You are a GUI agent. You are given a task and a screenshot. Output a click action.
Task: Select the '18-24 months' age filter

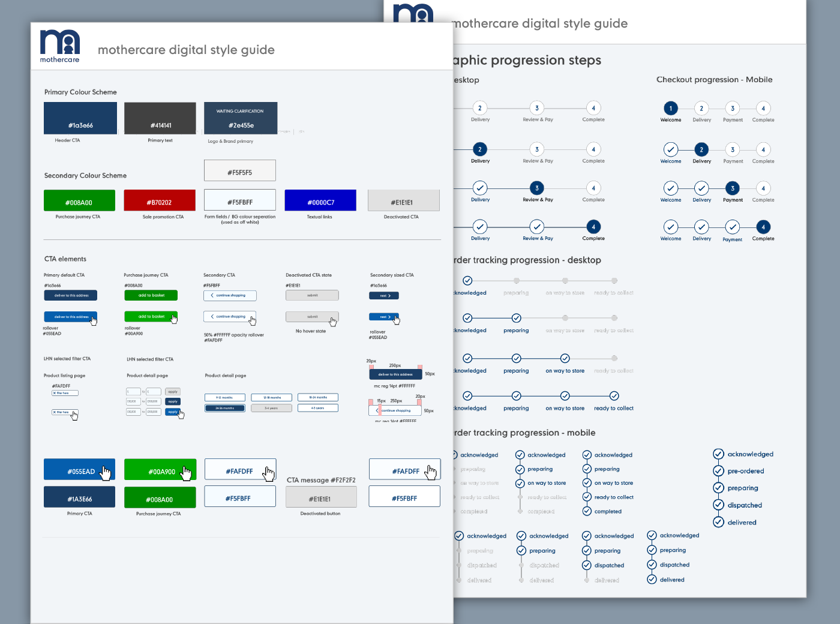tap(318, 397)
